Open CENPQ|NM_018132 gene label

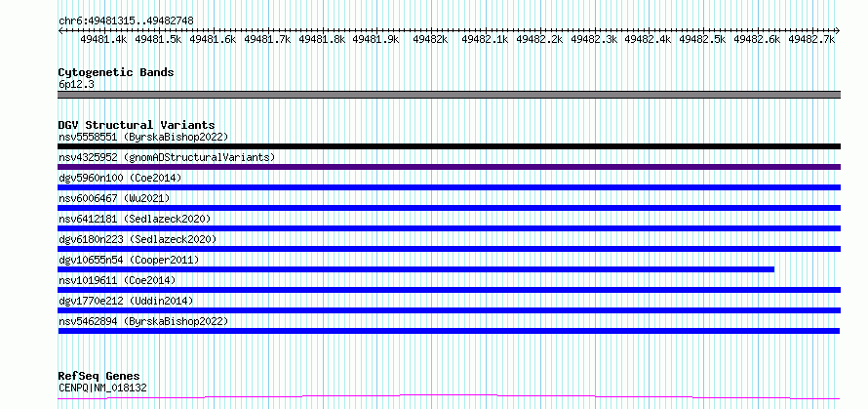click(103, 388)
